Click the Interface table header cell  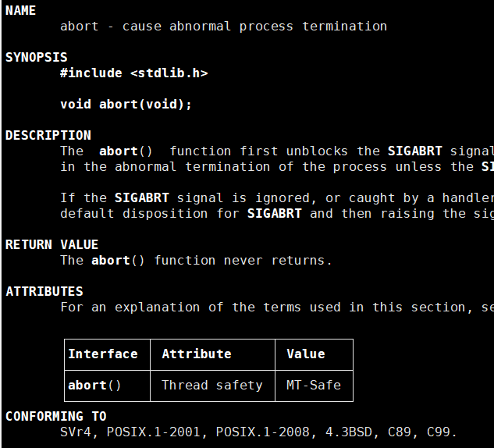tap(103, 354)
